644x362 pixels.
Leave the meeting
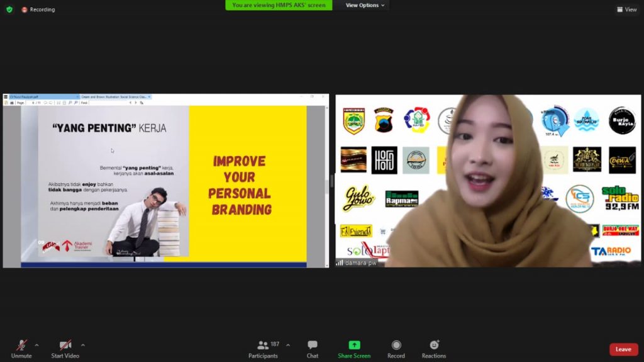(x=623, y=349)
